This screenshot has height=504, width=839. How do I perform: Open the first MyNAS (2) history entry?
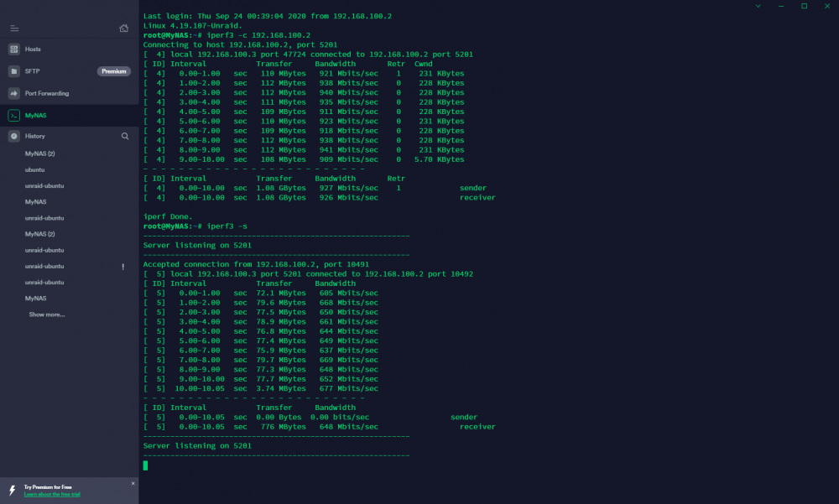point(40,153)
